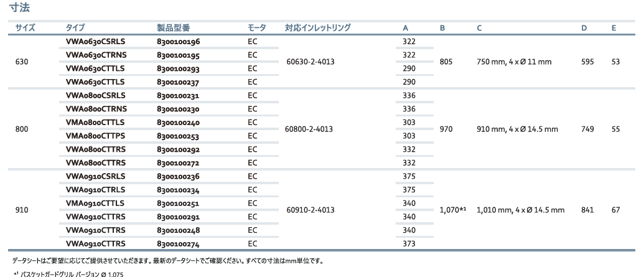Select product number 8300100195
644x277 pixels.
coord(178,55)
